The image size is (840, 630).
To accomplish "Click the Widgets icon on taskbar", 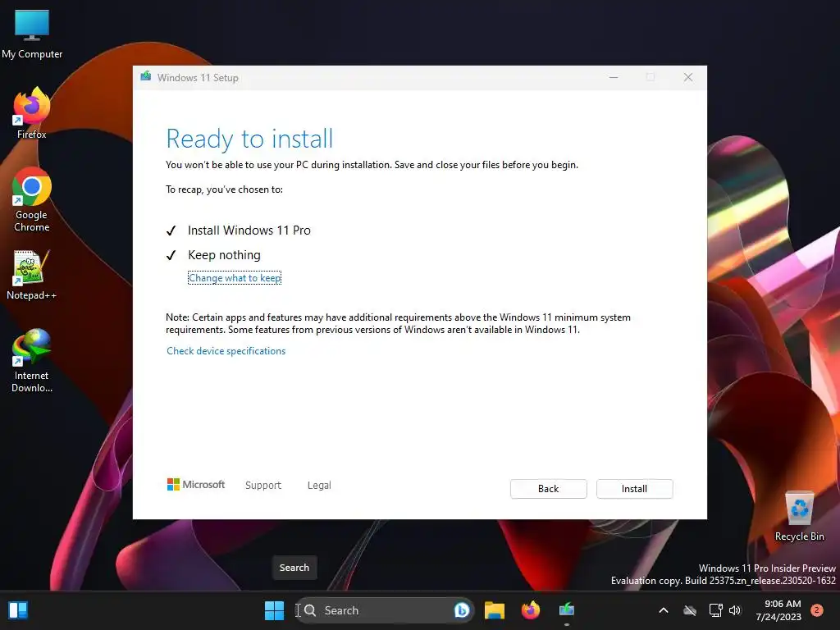I will pos(18,610).
